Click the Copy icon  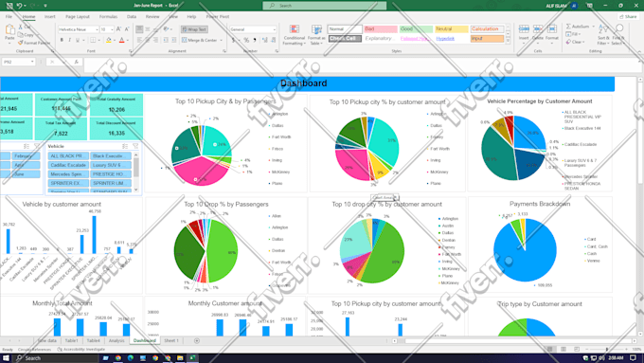pyautogui.click(x=21, y=34)
